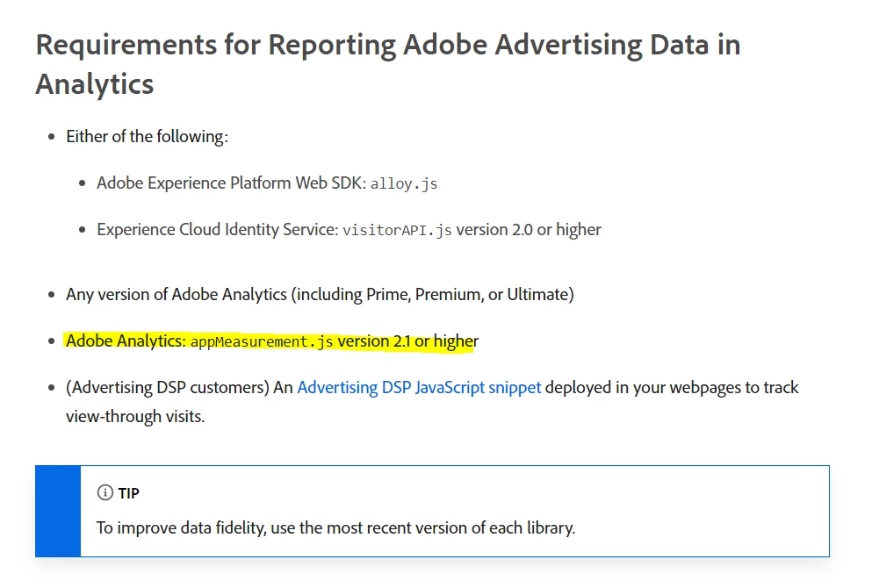This screenshot has height=588, width=872.
Task: Click the visitorAPI.js code text
Action: 397,230
